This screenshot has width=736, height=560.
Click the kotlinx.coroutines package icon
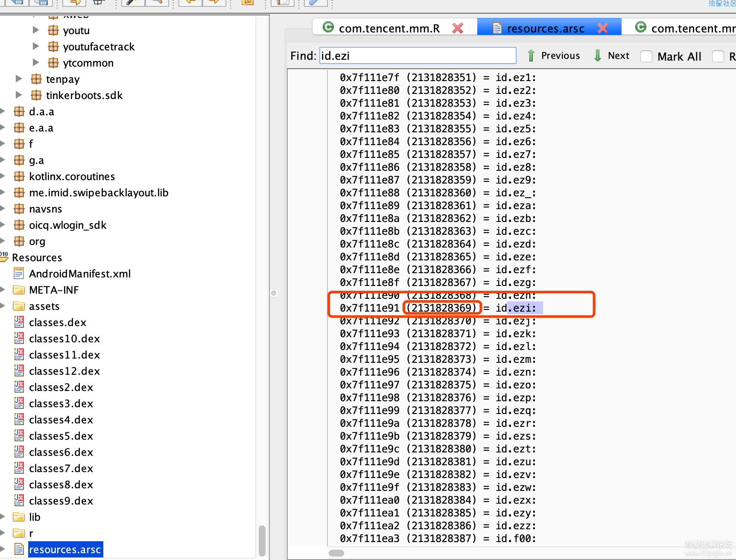(x=19, y=176)
